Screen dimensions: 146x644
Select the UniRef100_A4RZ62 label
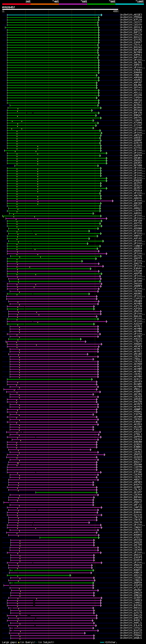131,213
